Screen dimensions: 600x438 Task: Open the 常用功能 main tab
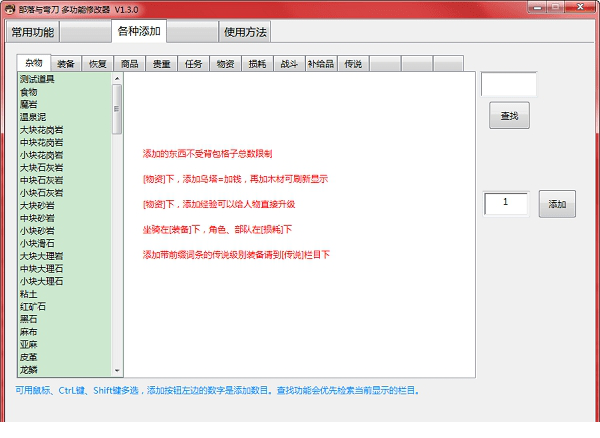tap(33, 32)
